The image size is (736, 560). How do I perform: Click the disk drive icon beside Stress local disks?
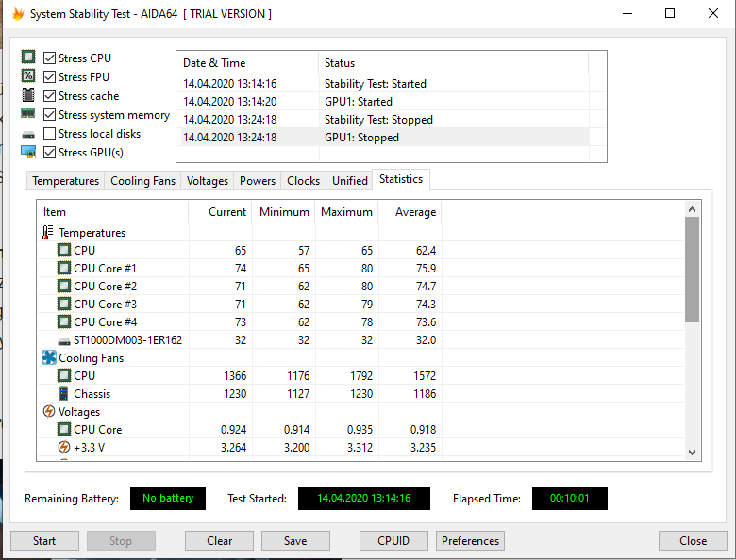point(28,135)
